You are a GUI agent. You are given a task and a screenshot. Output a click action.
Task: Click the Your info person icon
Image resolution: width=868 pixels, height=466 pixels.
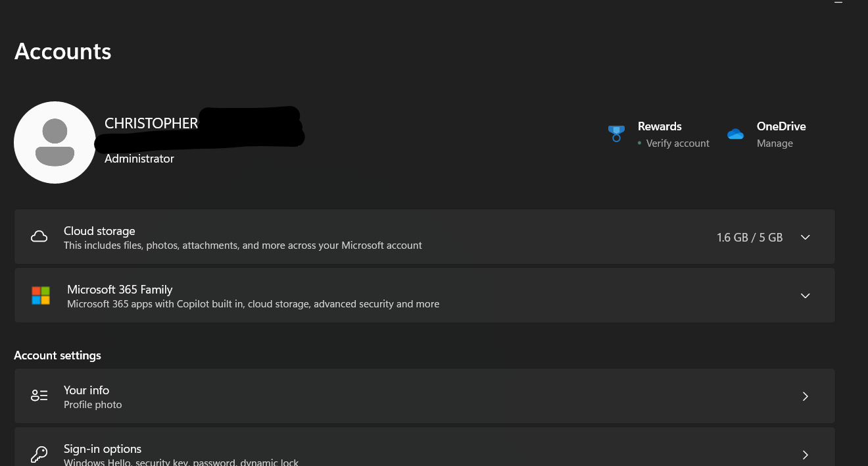point(39,396)
